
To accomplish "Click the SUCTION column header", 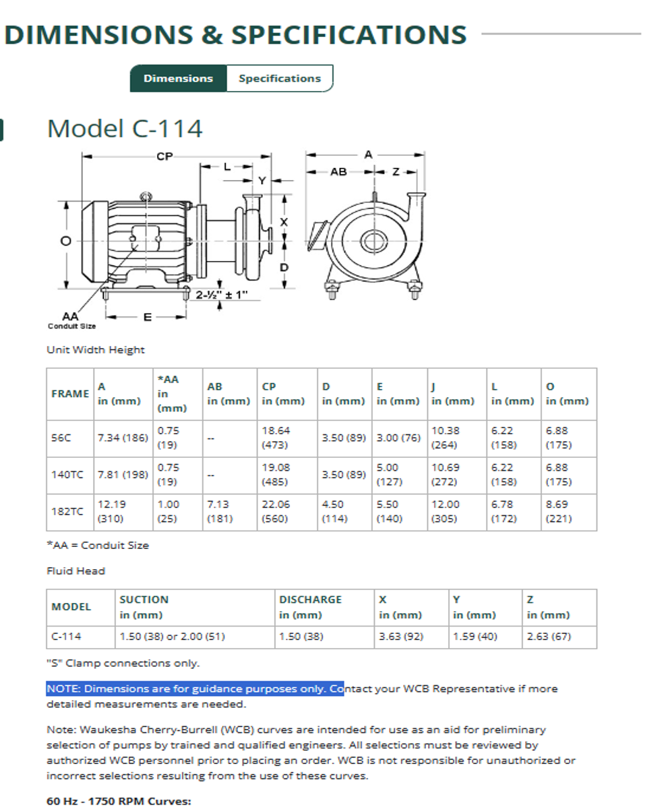I will coord(144,600).
